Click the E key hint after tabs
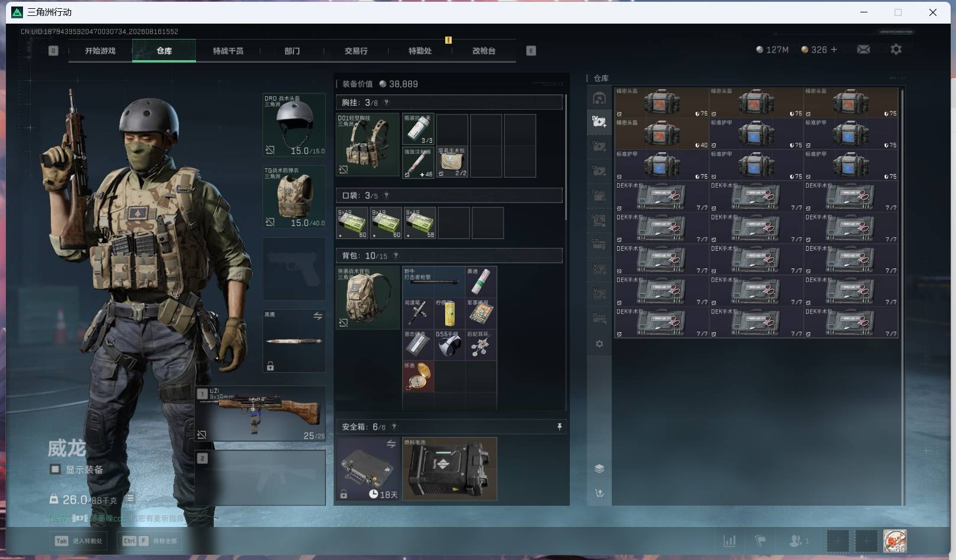The image size is (956, 560). click(531, 51)
